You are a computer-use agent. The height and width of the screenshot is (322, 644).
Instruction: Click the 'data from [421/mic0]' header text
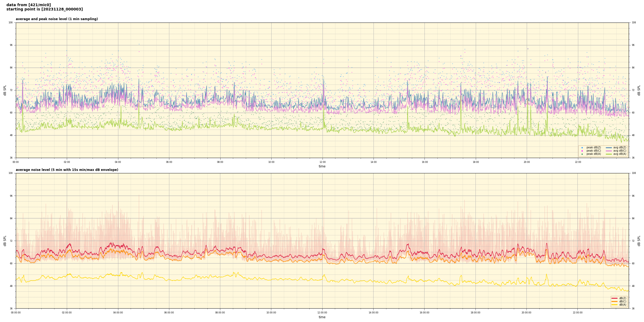[28, 5]
